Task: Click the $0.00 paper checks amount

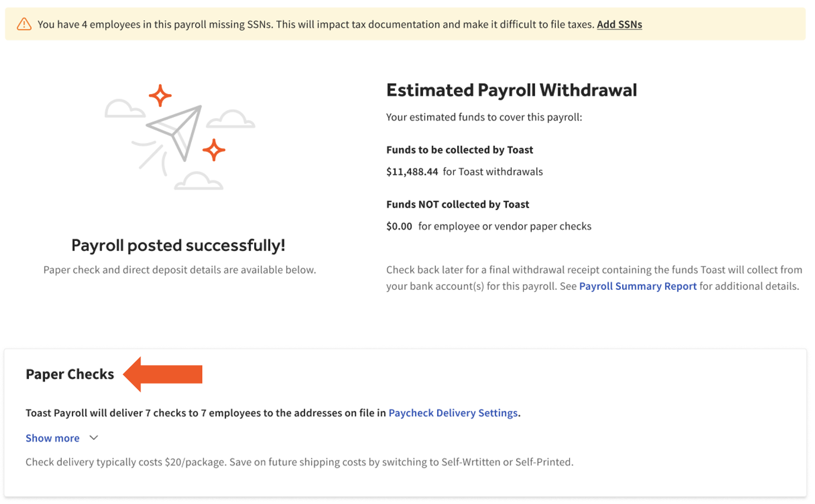Action: click(399, 226)
